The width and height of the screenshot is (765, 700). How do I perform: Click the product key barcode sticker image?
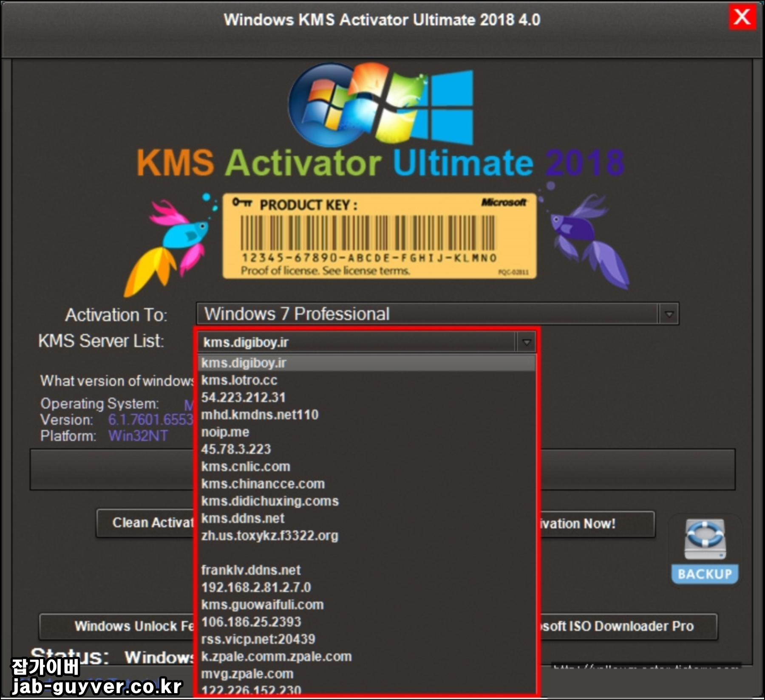(x=380, y=236)
